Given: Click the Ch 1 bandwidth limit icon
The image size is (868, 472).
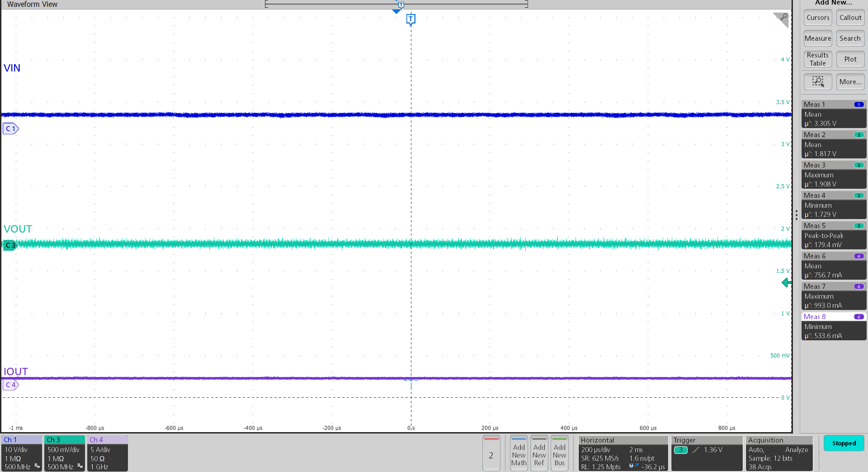Looking at the screenshot, I should [x=37, y=466].
